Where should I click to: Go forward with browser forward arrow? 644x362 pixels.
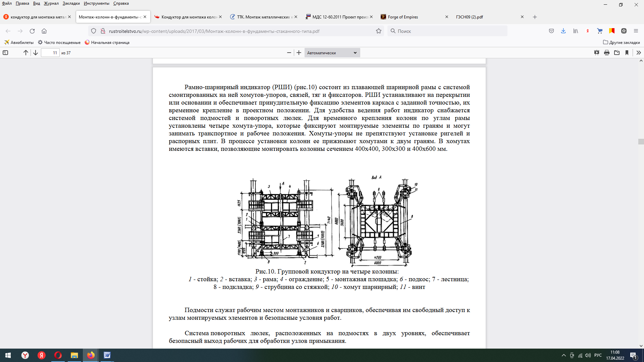pyautogui.click(x=20, y=31)
